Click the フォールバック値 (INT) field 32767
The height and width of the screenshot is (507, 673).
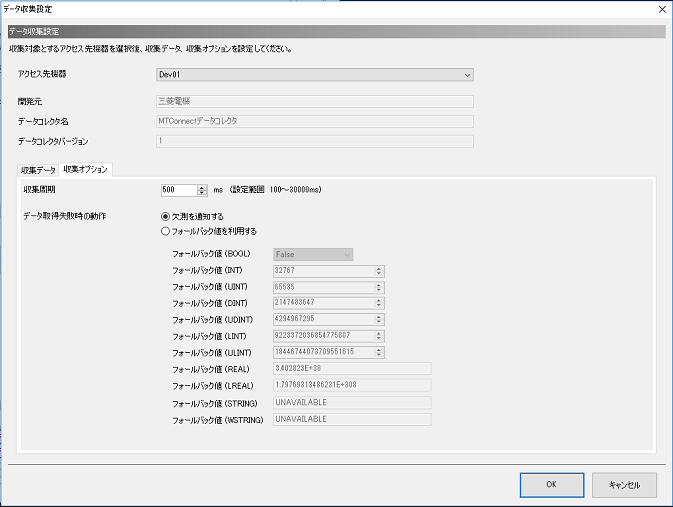click(324, 271)
